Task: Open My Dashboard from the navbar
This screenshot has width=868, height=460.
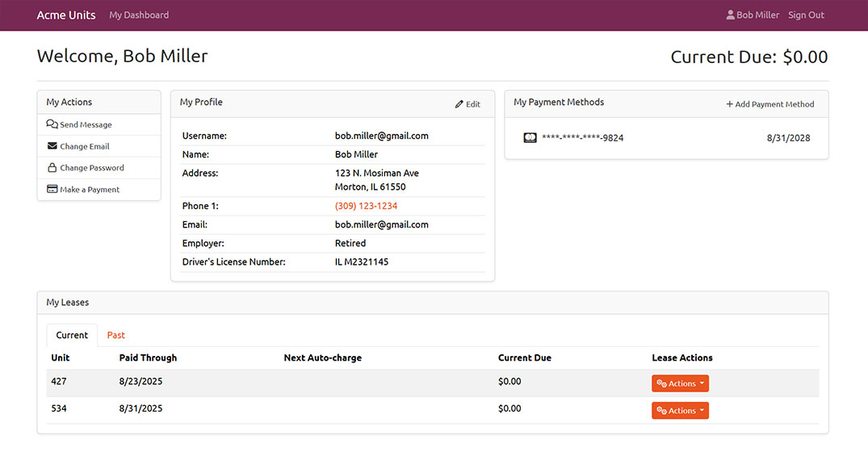Action: tap(139, 15)
